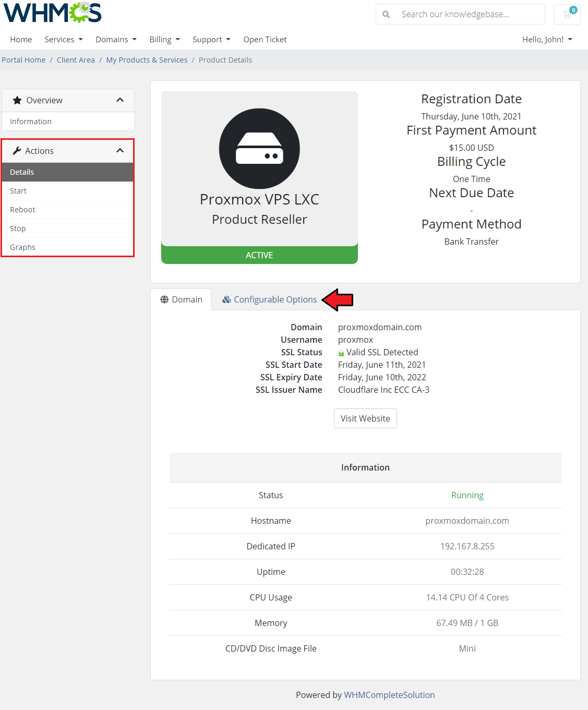Click the Client Area breadcrumb link
This screenshot has height=710, width=588.
pyautogui.click(x=76, y=60)
